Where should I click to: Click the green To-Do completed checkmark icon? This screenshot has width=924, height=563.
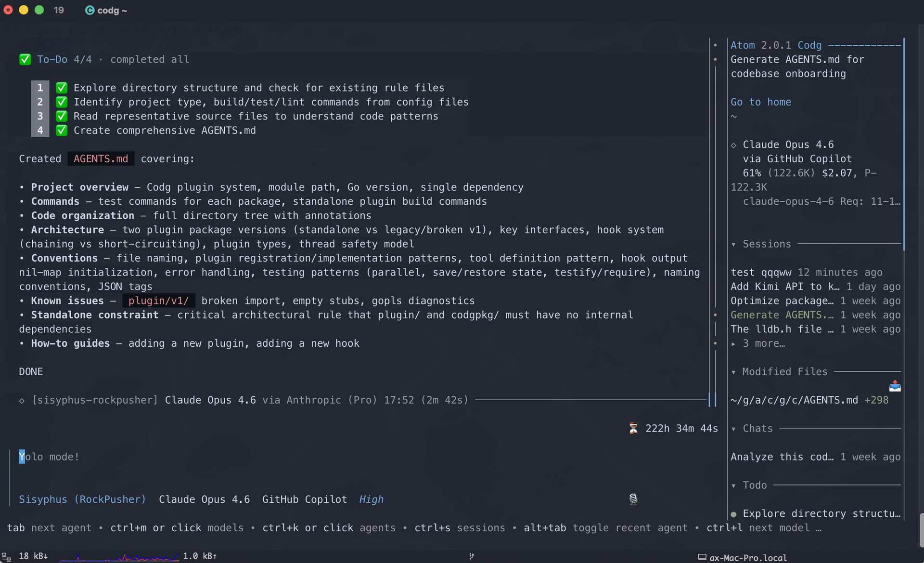click(x=25, y=59)
